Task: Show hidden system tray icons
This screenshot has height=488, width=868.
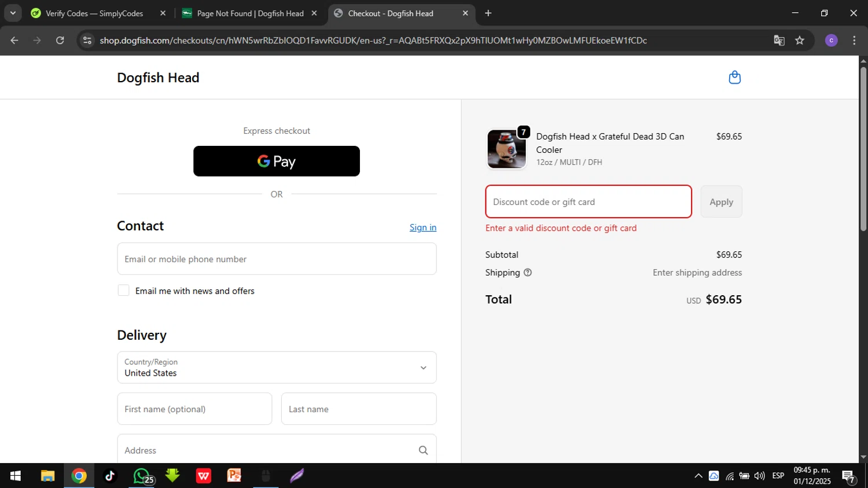Action: click(x=698, y=476)
